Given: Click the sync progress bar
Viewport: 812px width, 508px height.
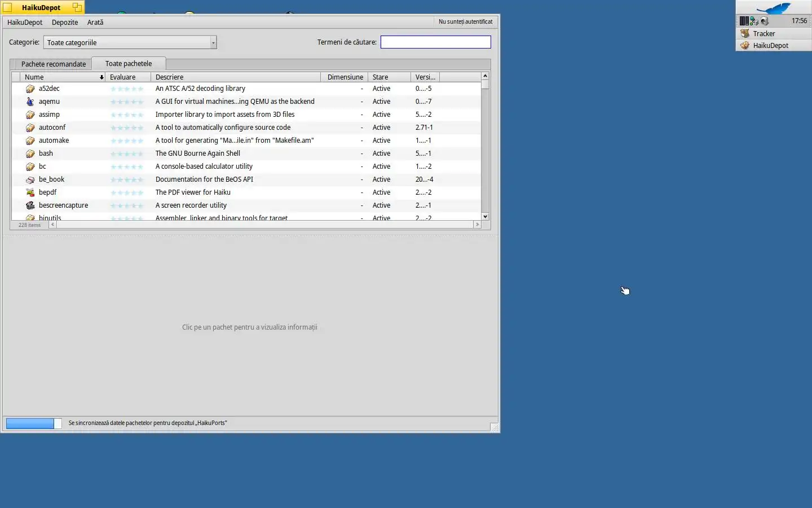Looking at the screenshot, I should [x=33, y=423].
